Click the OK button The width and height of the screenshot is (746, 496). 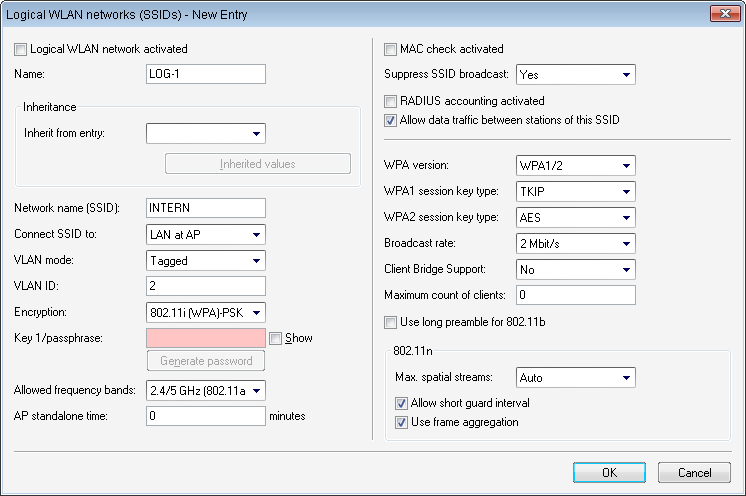pos(609,472)
